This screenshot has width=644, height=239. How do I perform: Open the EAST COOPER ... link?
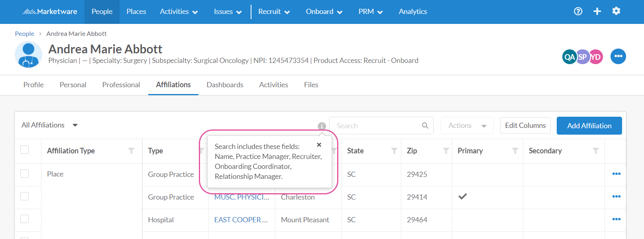coord(241,220)
